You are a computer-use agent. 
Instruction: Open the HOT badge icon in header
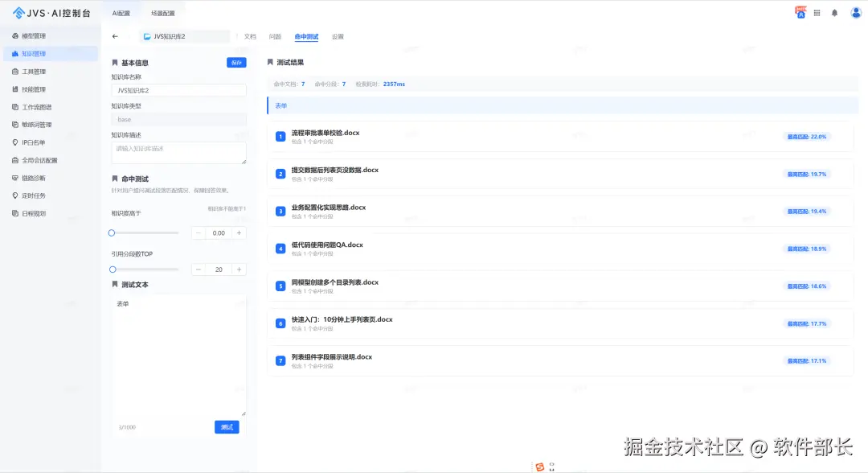pyautogui.click(x=800, y=12)
